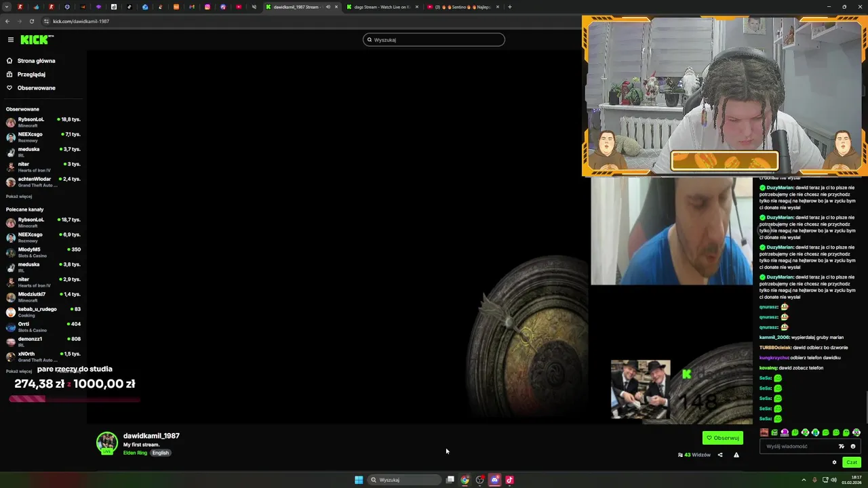Open the Elden Ring category link

point(135,453)
